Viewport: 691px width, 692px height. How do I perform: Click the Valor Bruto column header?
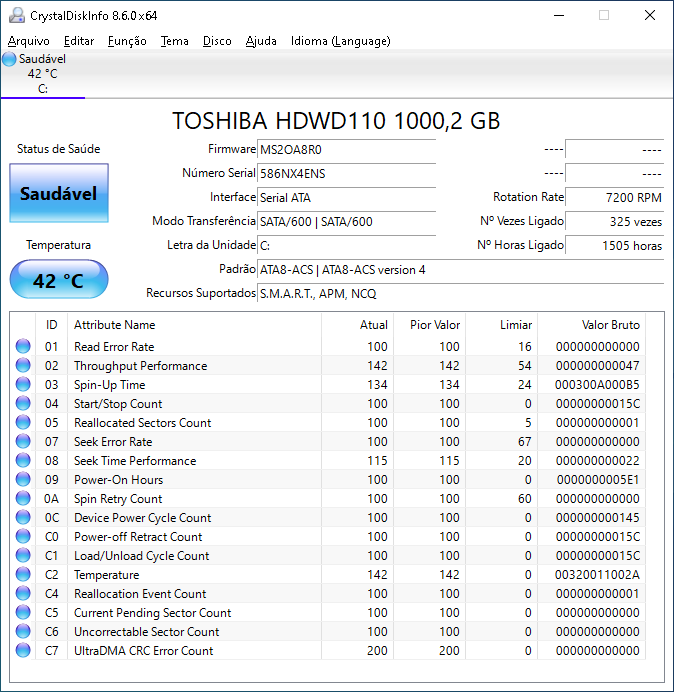pyautogui.click(x=592, y=325)
